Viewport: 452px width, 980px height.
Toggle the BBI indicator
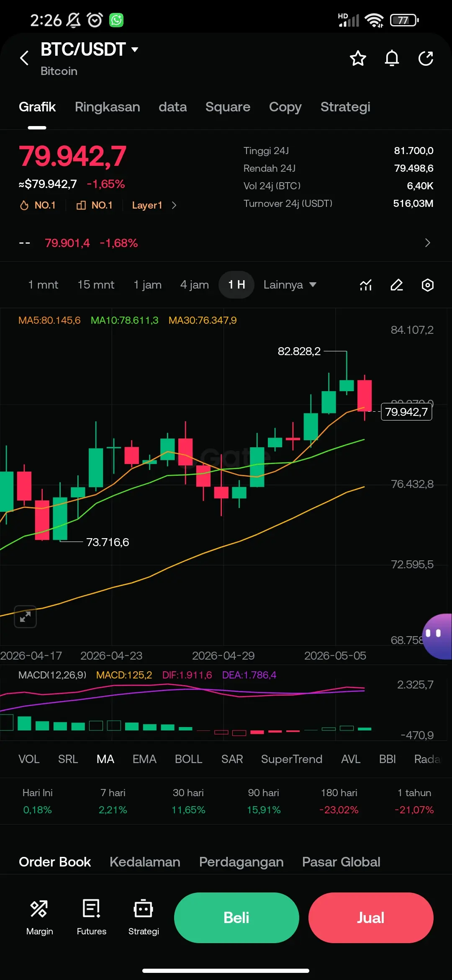click(x=388, y=759)
